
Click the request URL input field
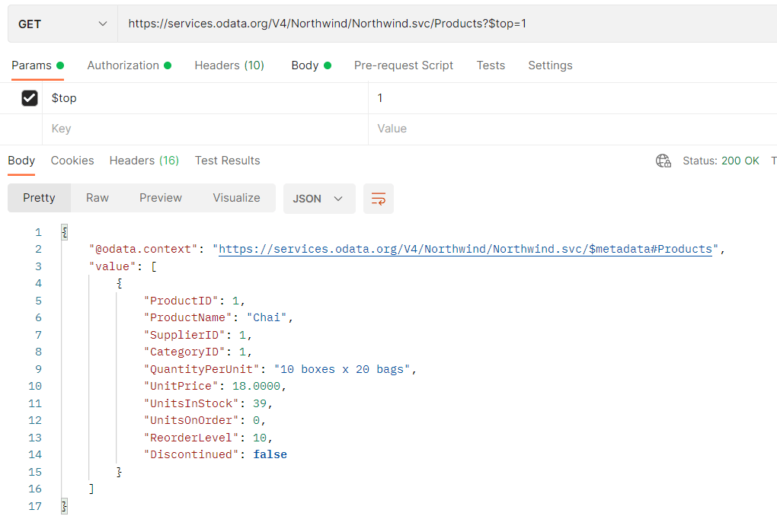click(442, 24)
